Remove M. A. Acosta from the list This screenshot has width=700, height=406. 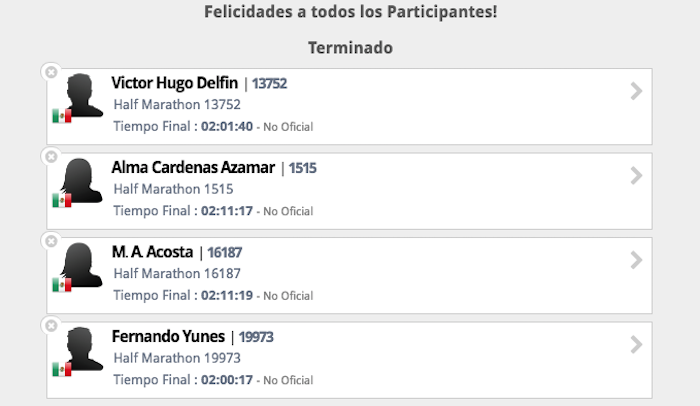pos(51,241)
